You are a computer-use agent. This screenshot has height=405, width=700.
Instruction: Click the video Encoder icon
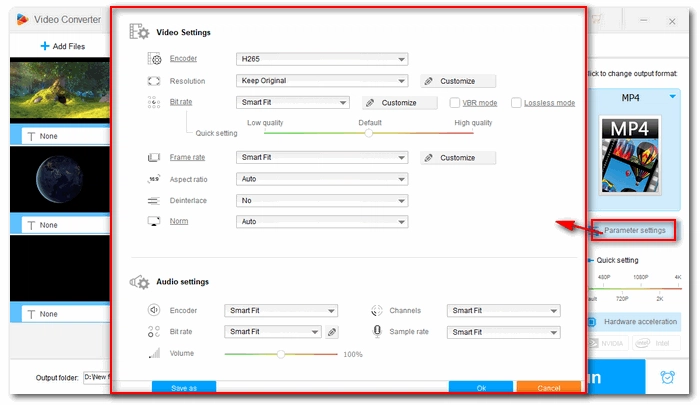(154, 58)
